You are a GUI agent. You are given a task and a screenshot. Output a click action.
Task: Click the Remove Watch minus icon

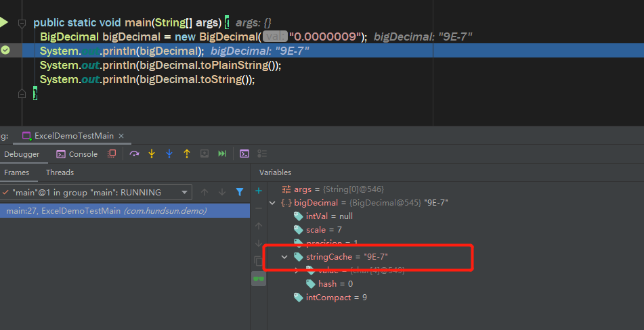coord(258,208)
